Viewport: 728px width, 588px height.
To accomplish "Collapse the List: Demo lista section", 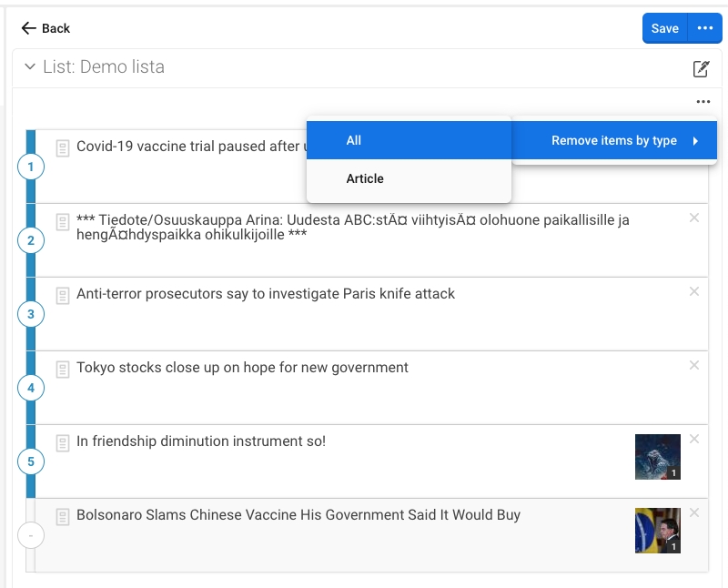I will pyautogui.click(x=30, y=67).
